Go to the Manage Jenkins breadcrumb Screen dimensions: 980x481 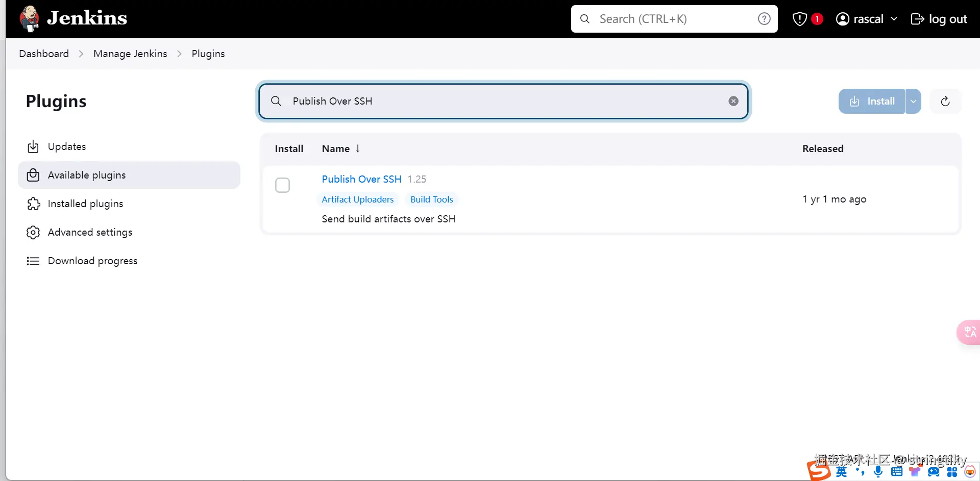(130, 54)
